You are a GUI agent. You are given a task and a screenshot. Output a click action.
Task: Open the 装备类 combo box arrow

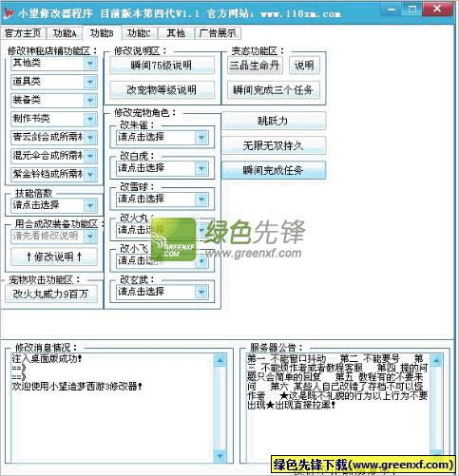[x=90, y=101]
